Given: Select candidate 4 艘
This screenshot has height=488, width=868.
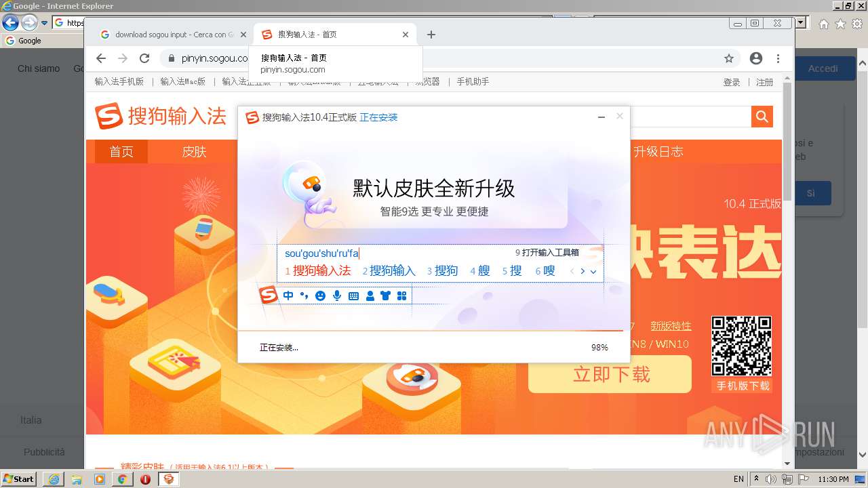Looking at the screenshot, I should click(480, 270).
